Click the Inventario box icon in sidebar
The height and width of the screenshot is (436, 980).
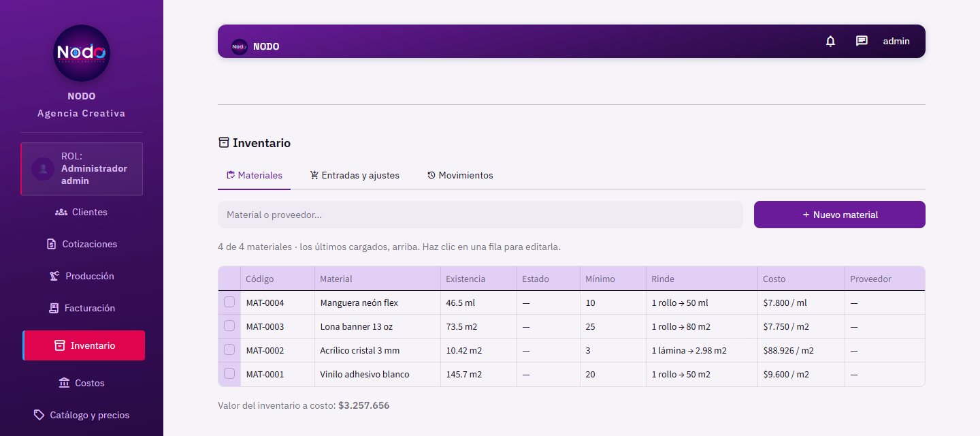point(60,345)
